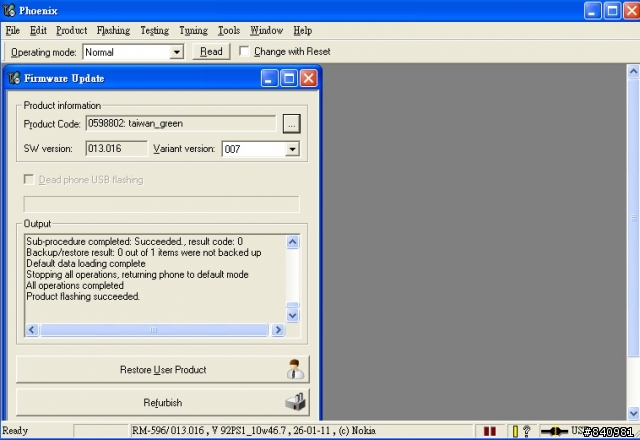Click Restore User Product button
The image size is (640, 440).
tap(163, 369)
